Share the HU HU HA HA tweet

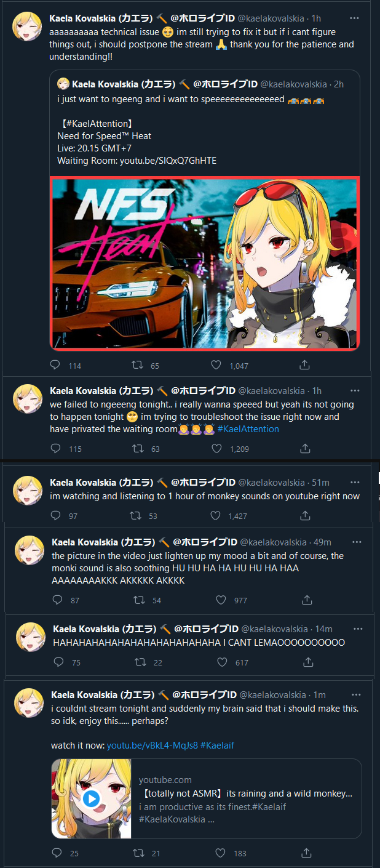306,600
